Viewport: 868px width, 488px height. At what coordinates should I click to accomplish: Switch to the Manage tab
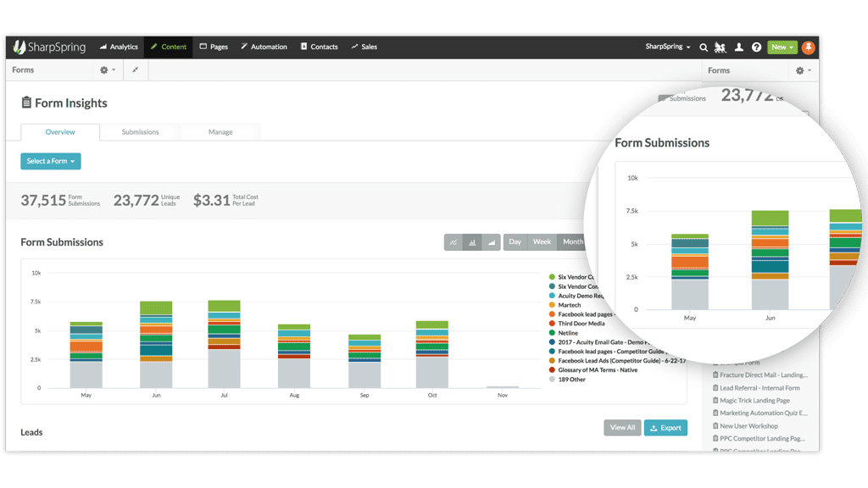[x=220, y=132]
